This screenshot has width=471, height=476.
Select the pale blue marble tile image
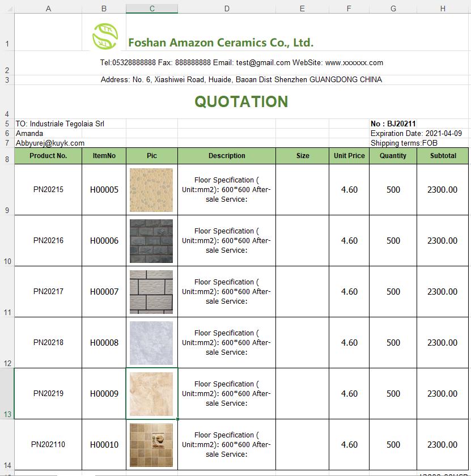point(151,343)
